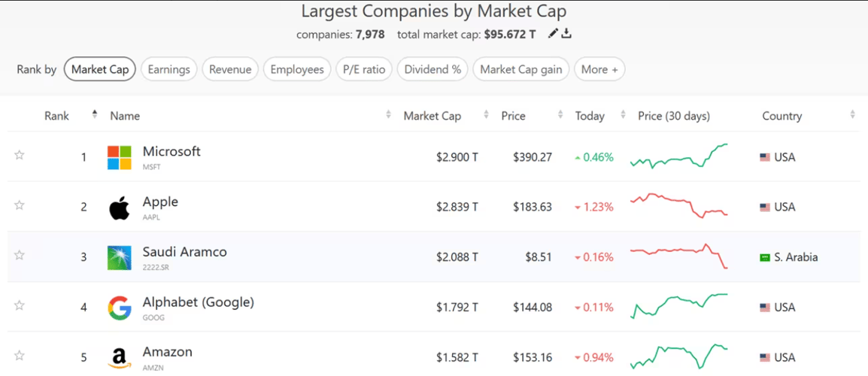
Task: Open Microsoft 30-day price chart
Action: click(678, 156)
